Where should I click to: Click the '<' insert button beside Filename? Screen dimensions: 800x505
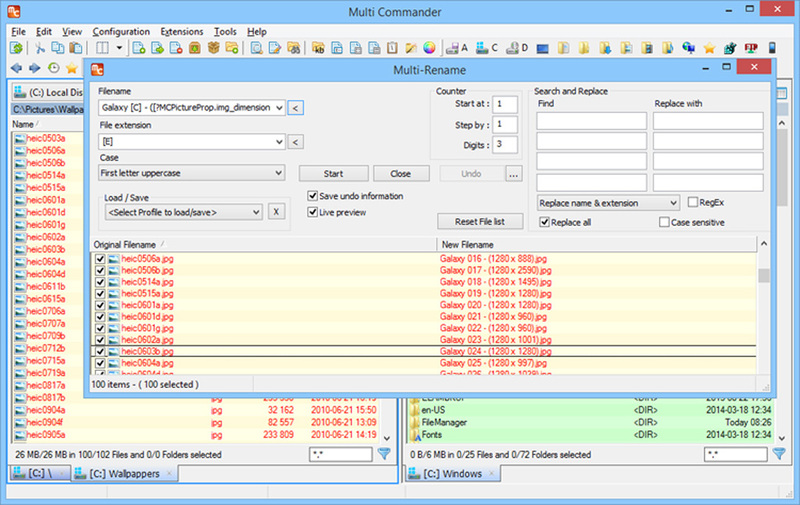[x=295, y=108]
